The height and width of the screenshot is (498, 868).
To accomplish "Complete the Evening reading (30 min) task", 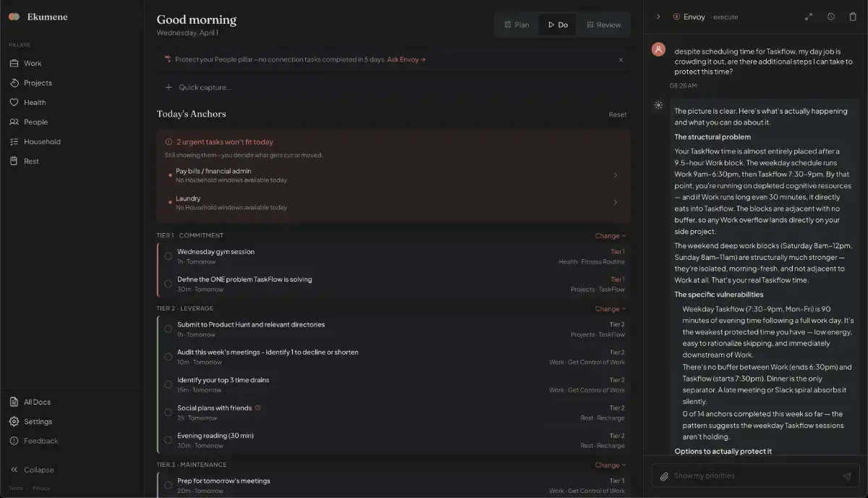I will 169,440.
